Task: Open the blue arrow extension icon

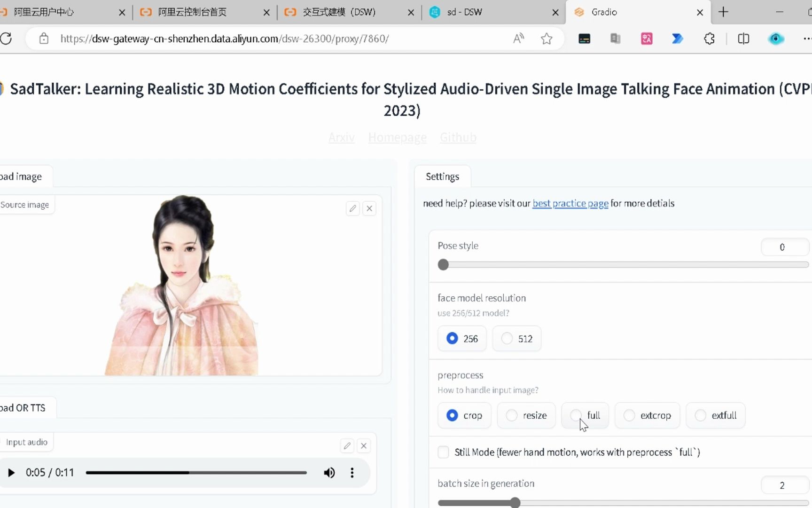Action: coord(677,39)
